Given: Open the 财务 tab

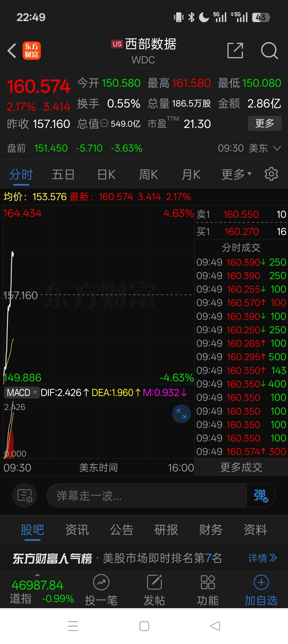Looking at the screenshot, I should (x=211, y=529).
